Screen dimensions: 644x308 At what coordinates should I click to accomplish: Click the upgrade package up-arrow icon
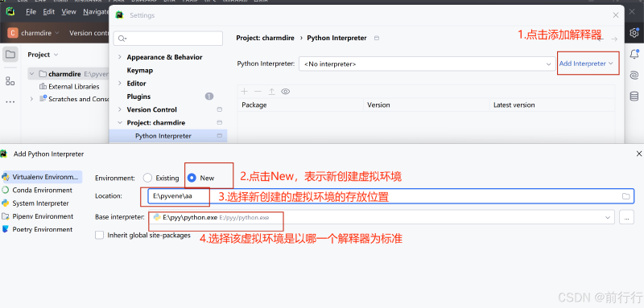click(271, 92)
